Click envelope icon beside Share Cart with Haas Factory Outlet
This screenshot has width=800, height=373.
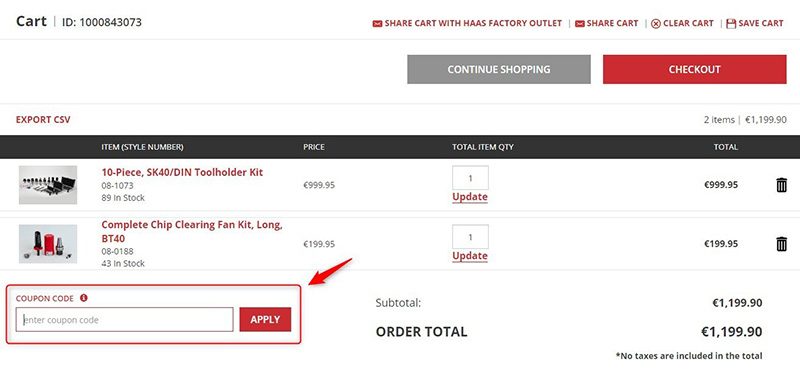tap(377, 23)
